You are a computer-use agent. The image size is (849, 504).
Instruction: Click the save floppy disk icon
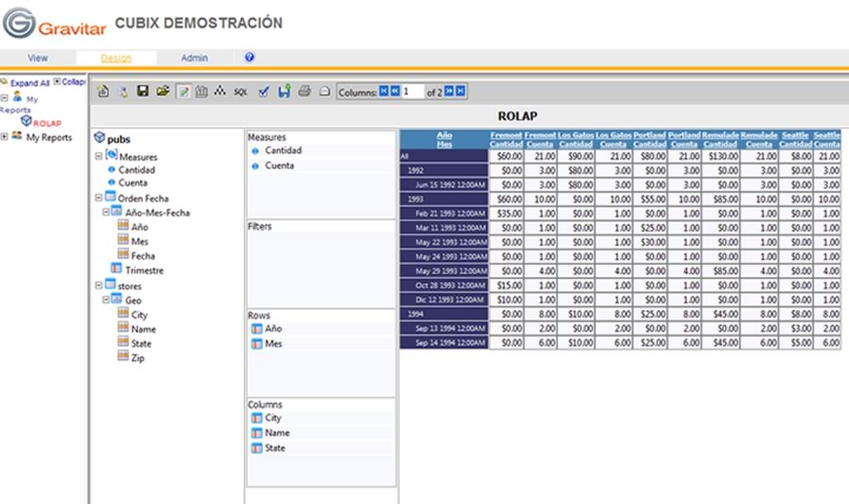coord(143,91)
